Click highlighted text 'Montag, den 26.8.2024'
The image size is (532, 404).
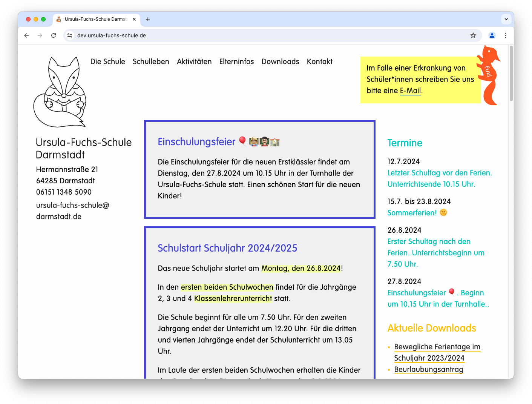coord(301,268)
